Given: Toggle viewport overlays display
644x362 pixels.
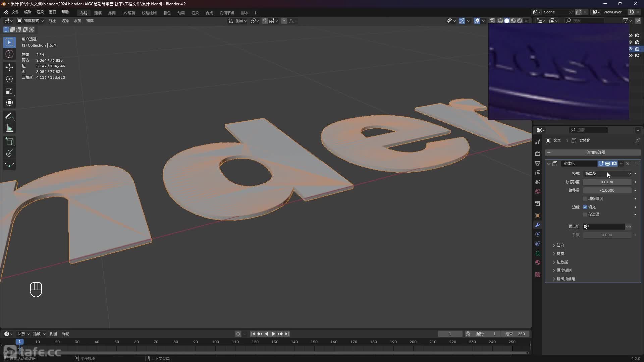Looking at the screenshot, I should 477,21.
